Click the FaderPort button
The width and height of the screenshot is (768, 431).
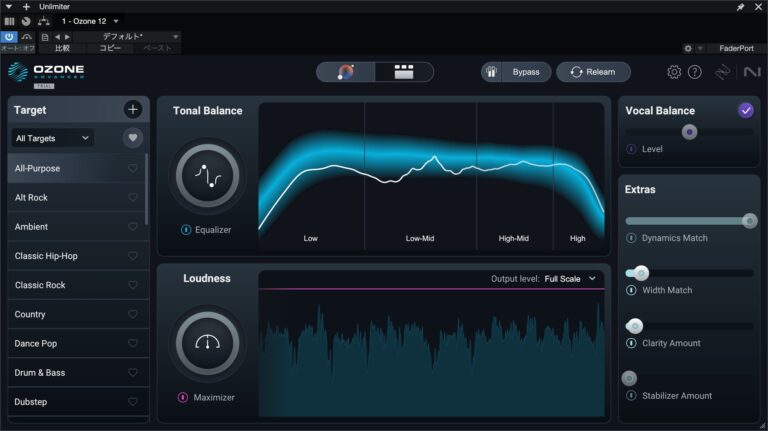(736, 48)
